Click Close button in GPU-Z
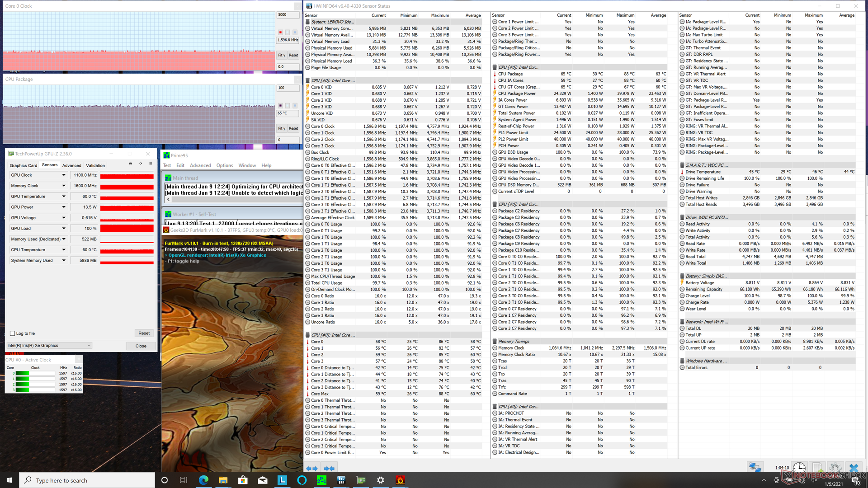868x488 pixels. (x=141, y=346)
